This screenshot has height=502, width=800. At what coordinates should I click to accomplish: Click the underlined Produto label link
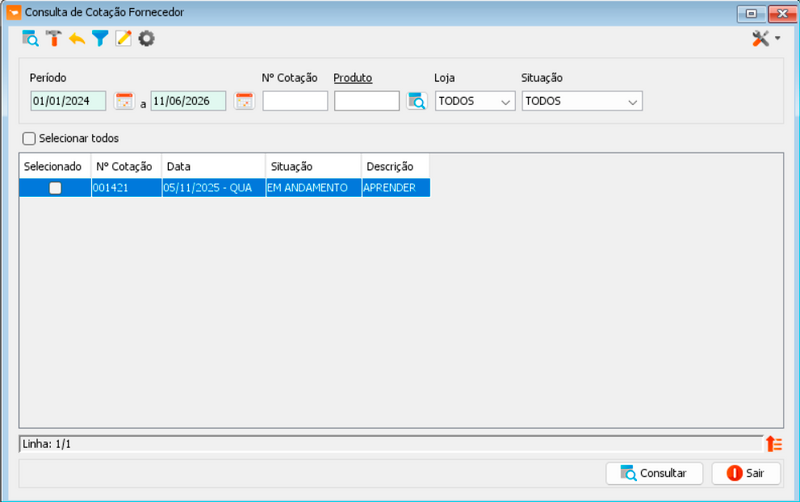click(353, 78)
